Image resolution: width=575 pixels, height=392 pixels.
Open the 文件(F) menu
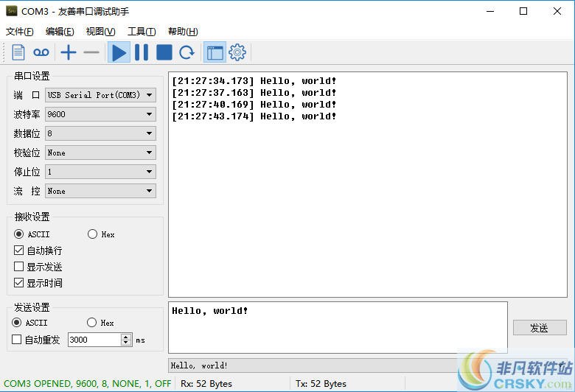tap(20, 32)
